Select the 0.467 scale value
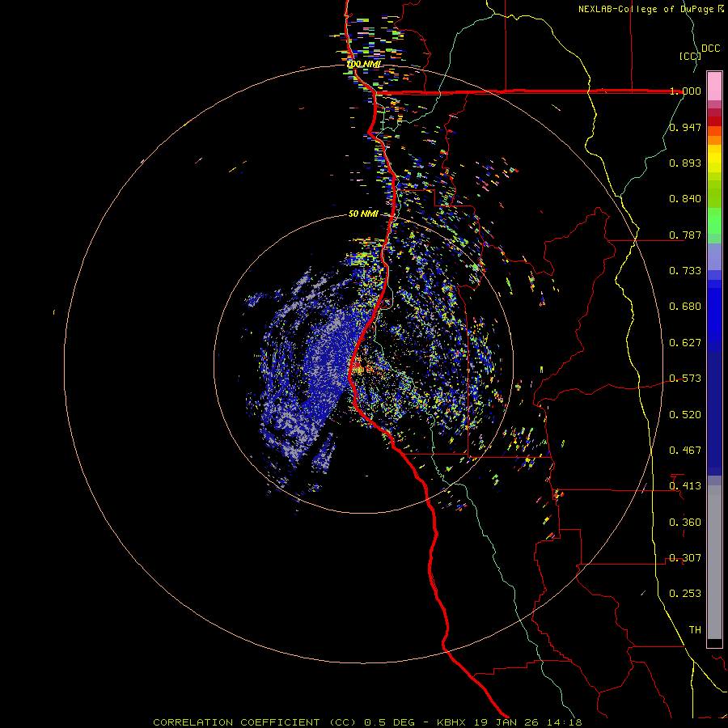 tap(685, 451)
